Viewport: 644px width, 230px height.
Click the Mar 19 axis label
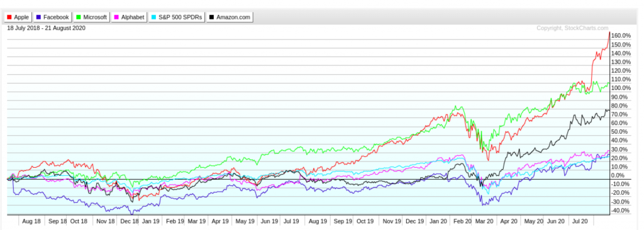coord(197,221)
